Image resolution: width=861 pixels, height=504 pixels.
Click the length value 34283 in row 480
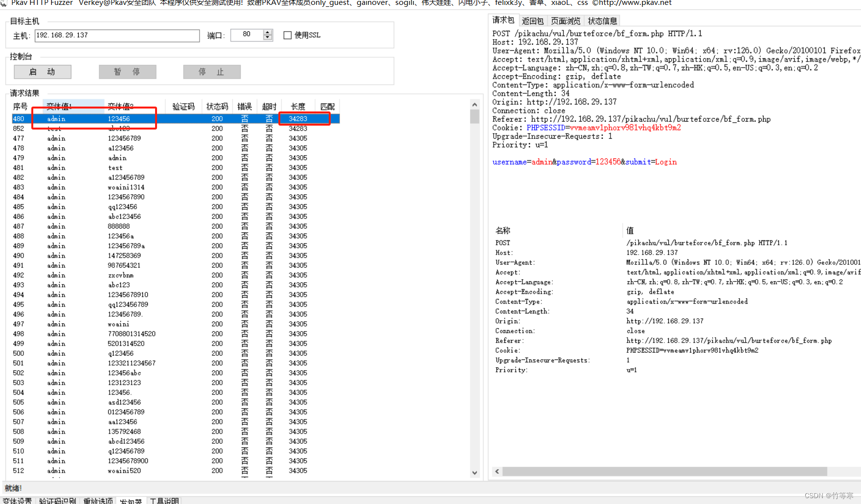click(x=298, y=119)
